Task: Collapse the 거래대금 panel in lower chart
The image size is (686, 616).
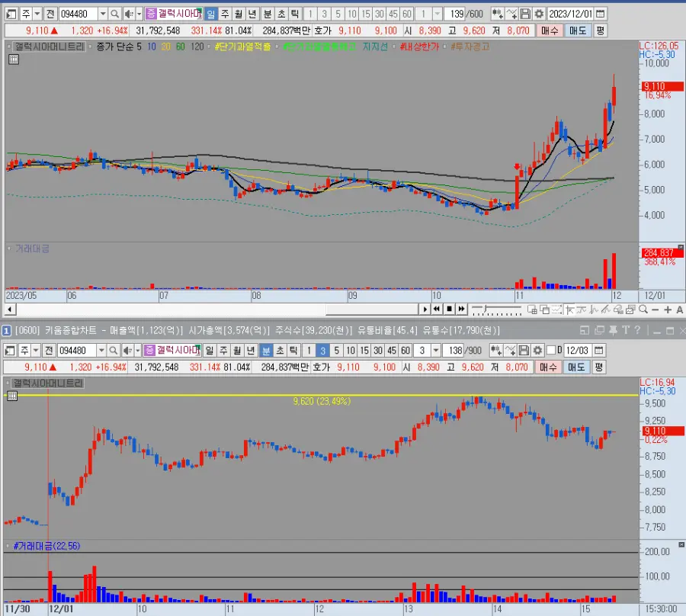Action: pos(681,544)
